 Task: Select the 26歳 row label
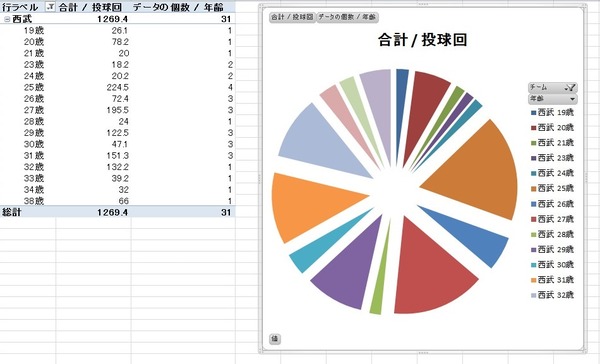point(34,99)
